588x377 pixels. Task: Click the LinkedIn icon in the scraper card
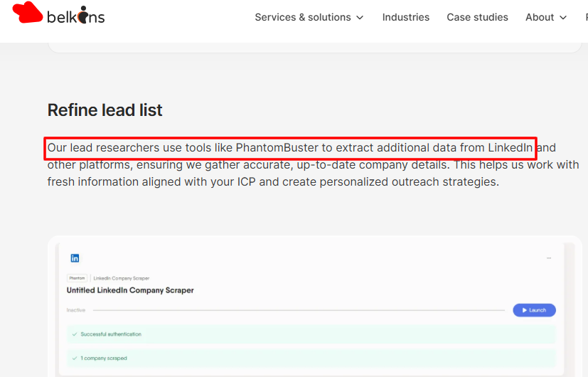[75, 258]
